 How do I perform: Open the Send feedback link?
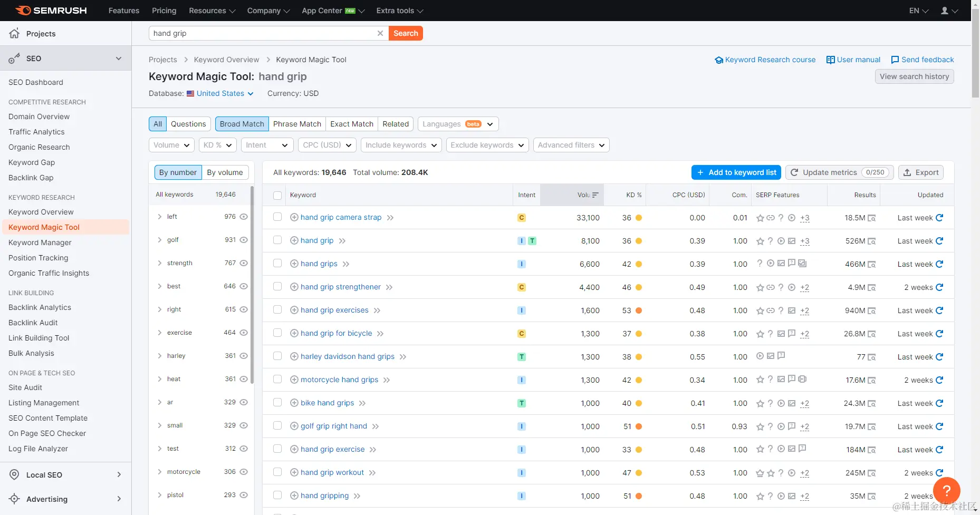click(x=923, y=60)
